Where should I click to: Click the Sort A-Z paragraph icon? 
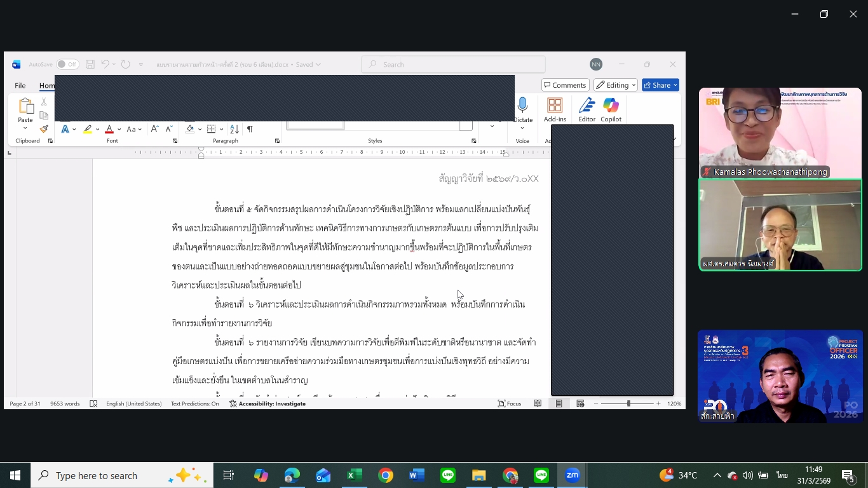[x=234, y=129]
